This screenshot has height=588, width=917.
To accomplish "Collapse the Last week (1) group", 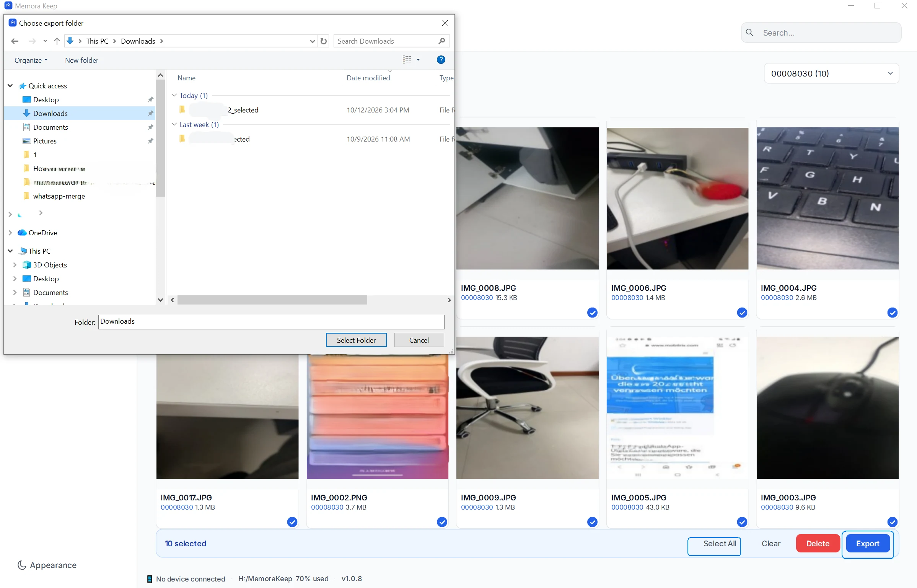I will 174,124.
